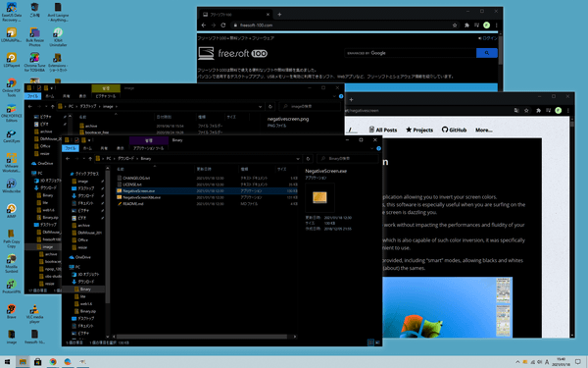Image resolution: width=588 pixels, height=368 pixels.
Task: Click horizontal scrollbar in Binary file list
Action: tap(202, 337)
